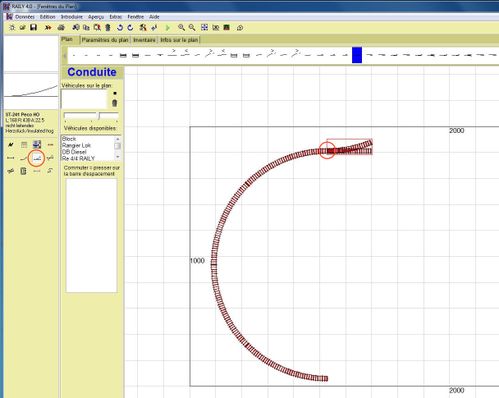The image size is (499, 398).
Task: Switch to the Inventaire tab
Action: (x=144, y=40)
